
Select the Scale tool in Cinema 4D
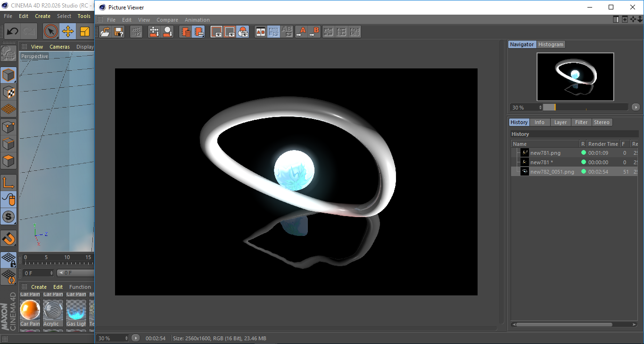point(85,32)
